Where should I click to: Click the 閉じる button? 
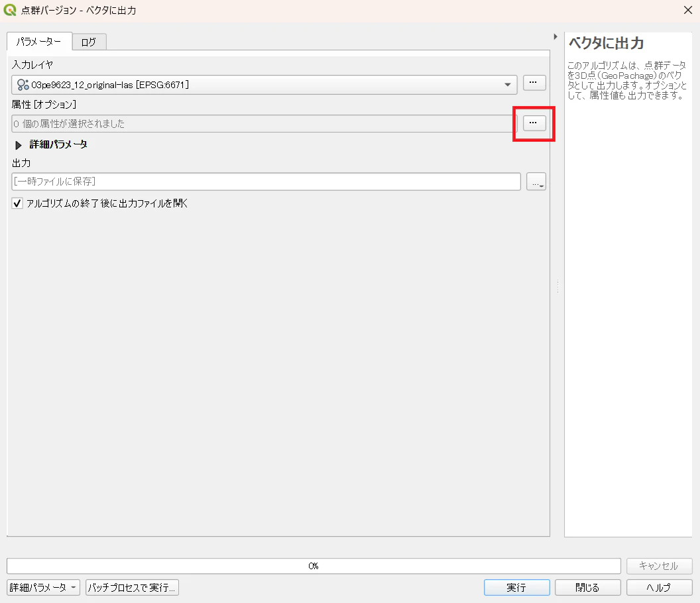tap(587, 587)
